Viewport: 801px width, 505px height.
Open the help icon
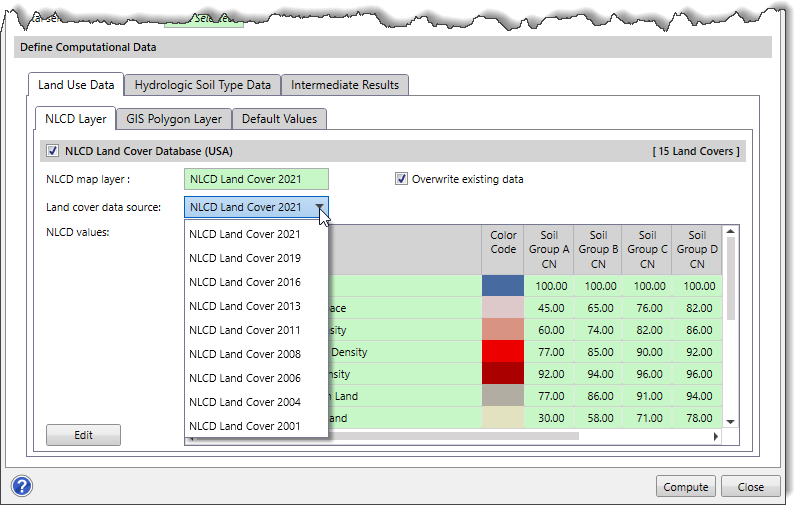click(22, 486)
